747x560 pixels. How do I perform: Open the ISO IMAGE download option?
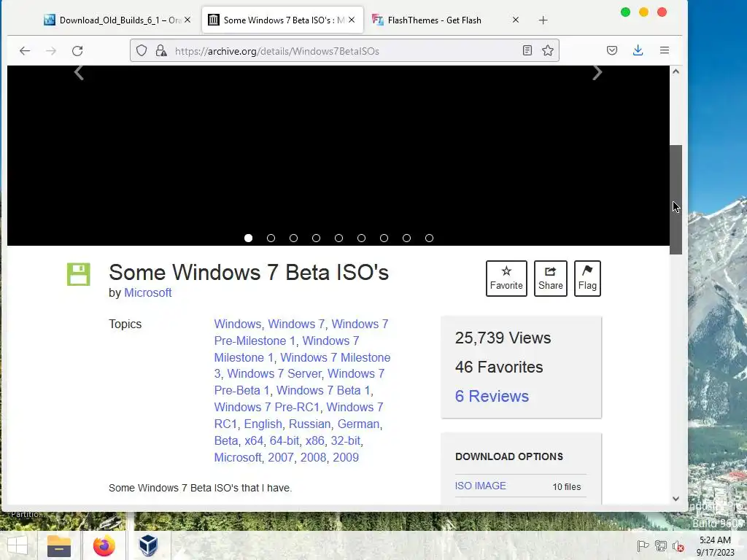[480, 486]
